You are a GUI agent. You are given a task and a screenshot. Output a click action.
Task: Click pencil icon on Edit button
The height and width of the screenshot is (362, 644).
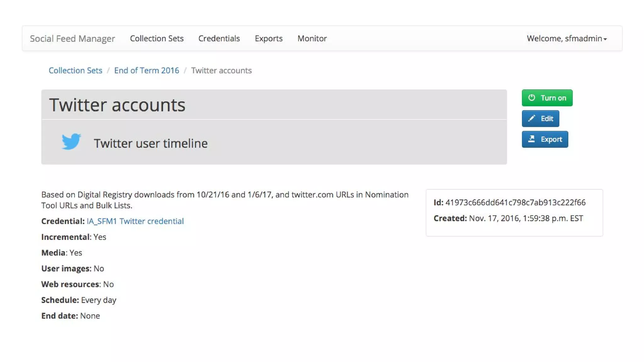(531, 118)
